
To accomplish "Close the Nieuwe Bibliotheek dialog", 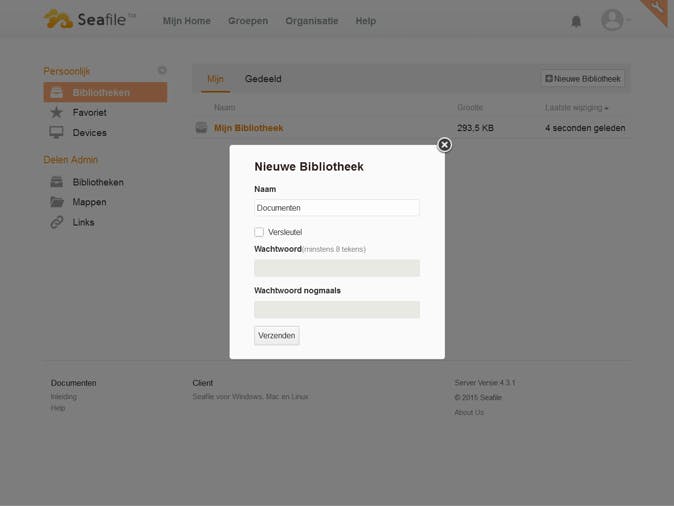I will pyautogui.click(x=444, y=145).
